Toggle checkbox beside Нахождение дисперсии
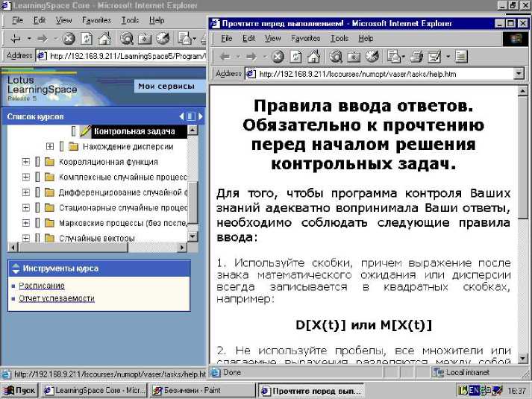The width and height of the screenshot is (532, 399). tap(61, 146)
